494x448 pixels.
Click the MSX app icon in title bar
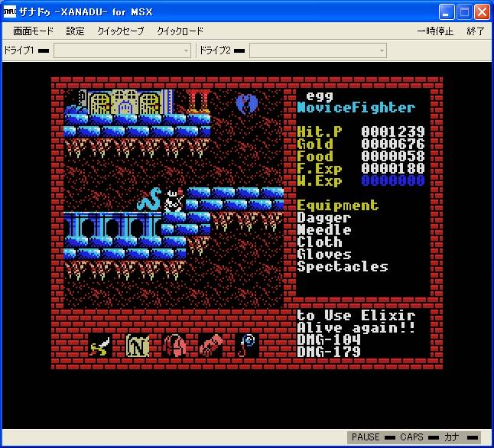[10, 12]
